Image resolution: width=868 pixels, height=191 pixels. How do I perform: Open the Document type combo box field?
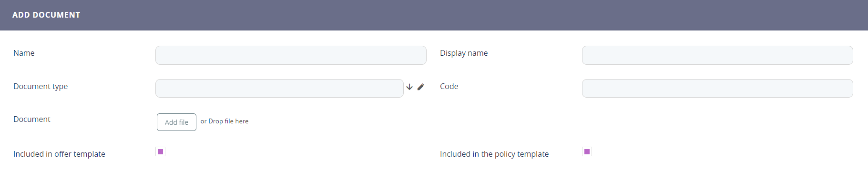coord(279,89)
